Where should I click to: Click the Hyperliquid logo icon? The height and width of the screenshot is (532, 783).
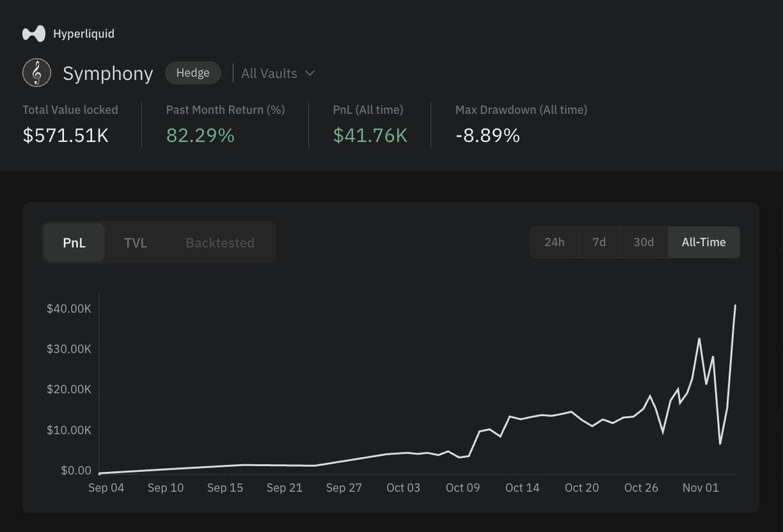point(34,33)
